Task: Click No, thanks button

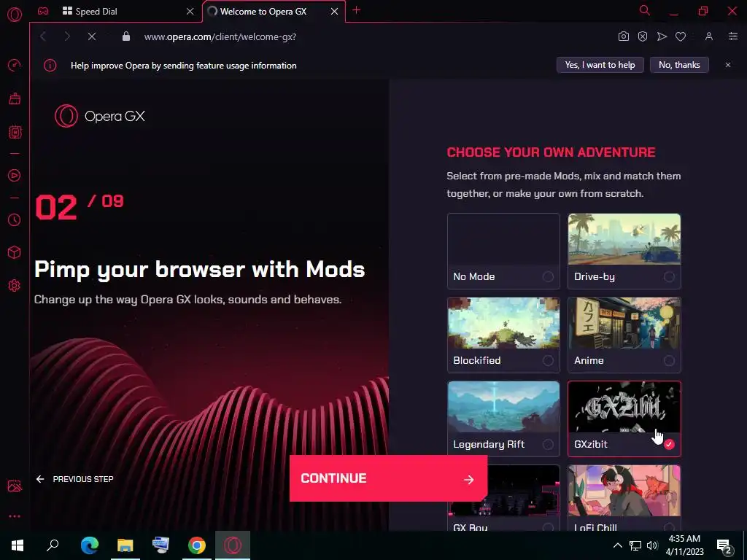Action: coord(679,65)
